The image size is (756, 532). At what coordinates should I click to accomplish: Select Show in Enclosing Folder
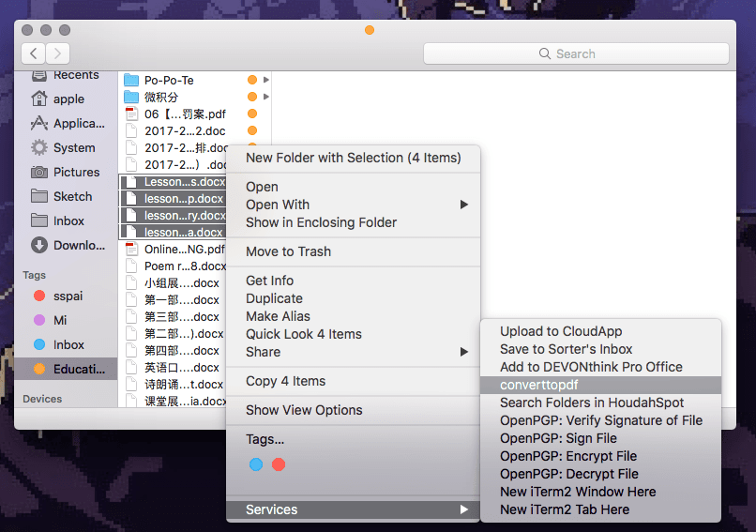tap(354, 222)
